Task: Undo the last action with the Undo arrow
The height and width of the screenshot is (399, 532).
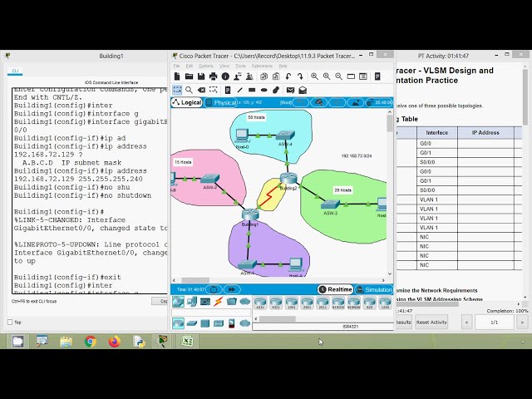Action: (x=288, y=76)
